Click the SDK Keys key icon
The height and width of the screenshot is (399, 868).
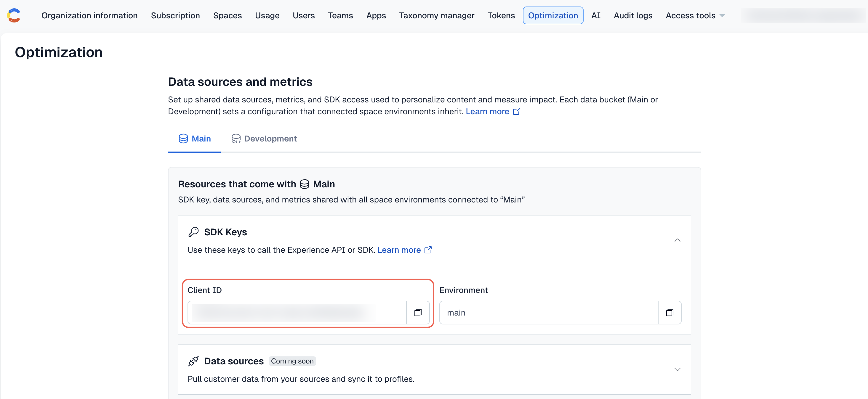click(x=193, y=232)
